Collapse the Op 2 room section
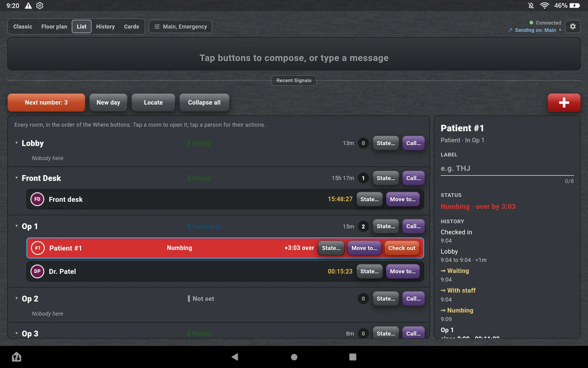 [17, 298]
